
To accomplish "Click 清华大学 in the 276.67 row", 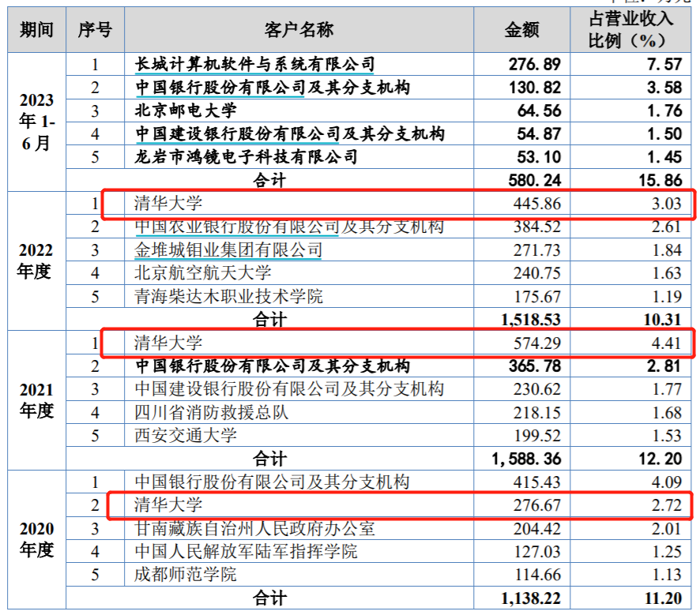I will (x=168, y=505).
